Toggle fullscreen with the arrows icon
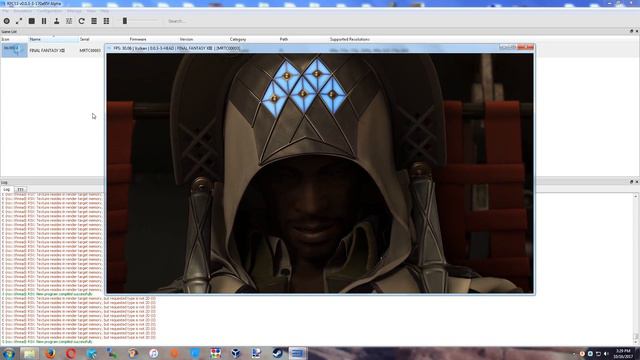Image resolution: width=640 pixels, height=360 pixels. [x=19, y=21]
